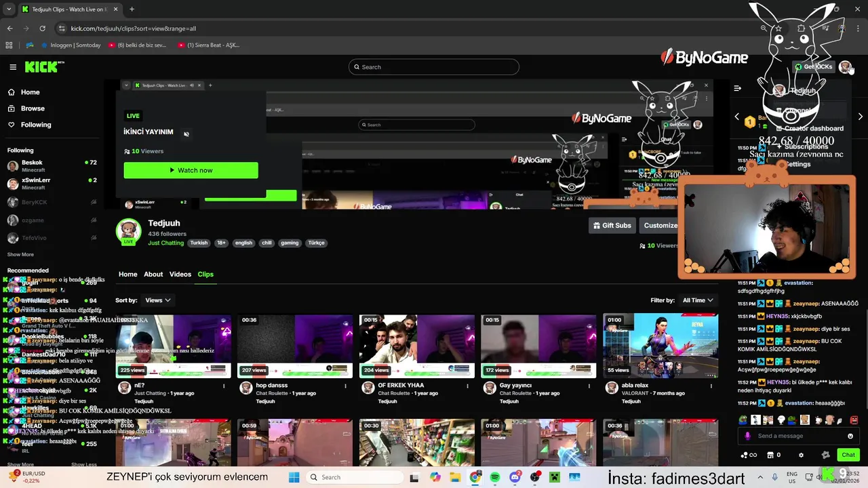The height and width of the screenshot is (488, 868).
Task: Click the green Chat send button
Action: click(x=848, y=455)
